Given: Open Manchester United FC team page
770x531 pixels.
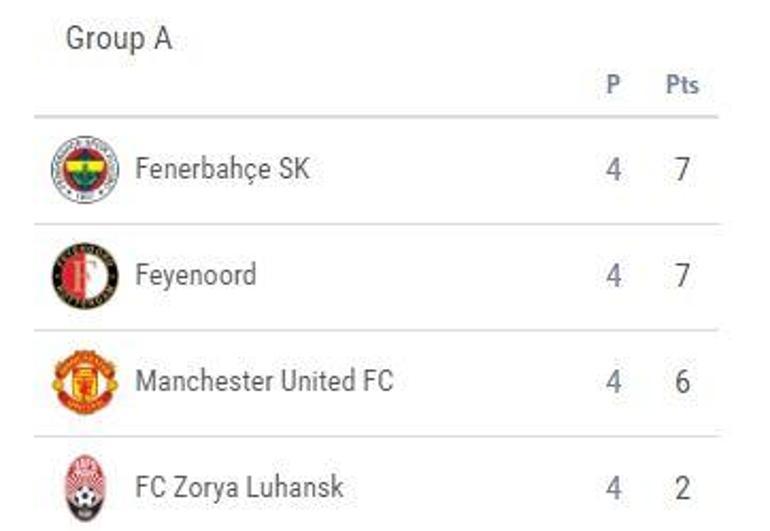Looking at the screenshot, I should [264, 381].
